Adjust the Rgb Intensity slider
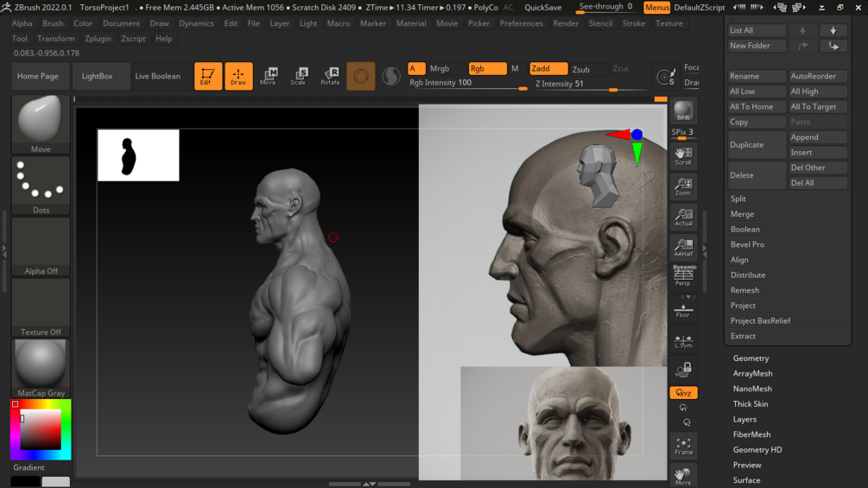The height and width of the screenshot is (488, 868). pyautogui.click(x=468, y=84)
